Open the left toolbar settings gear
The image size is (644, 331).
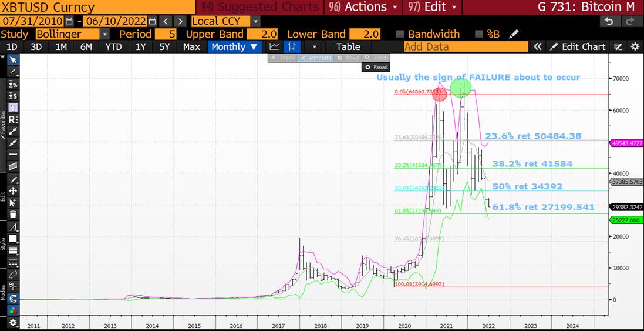[x=13, y=322]
